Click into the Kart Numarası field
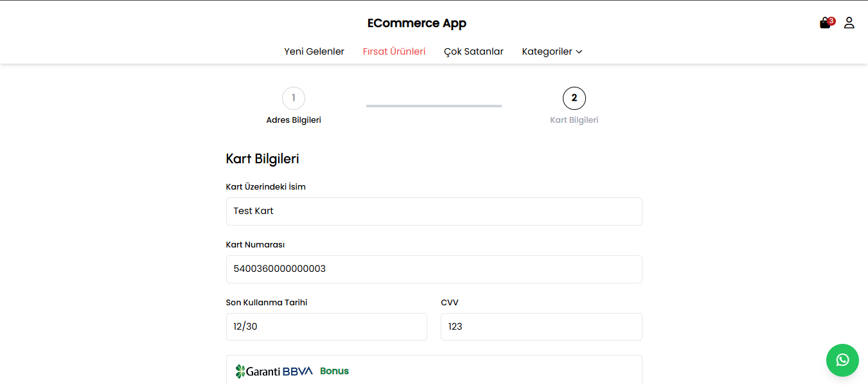 pos(434,269)
